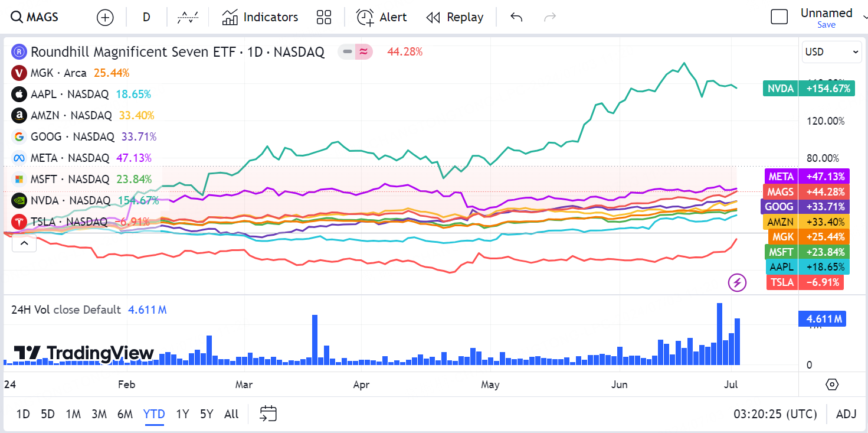Undo the last chart action

516,17
